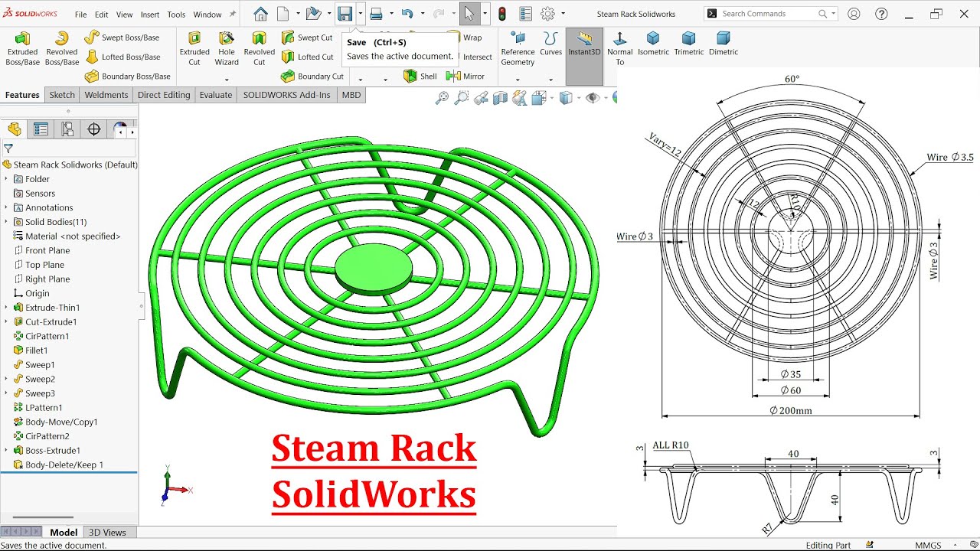The width and height of the screenshot is (980, 551).
Task: Click the Search Commands field
Action: coord(770,14)
